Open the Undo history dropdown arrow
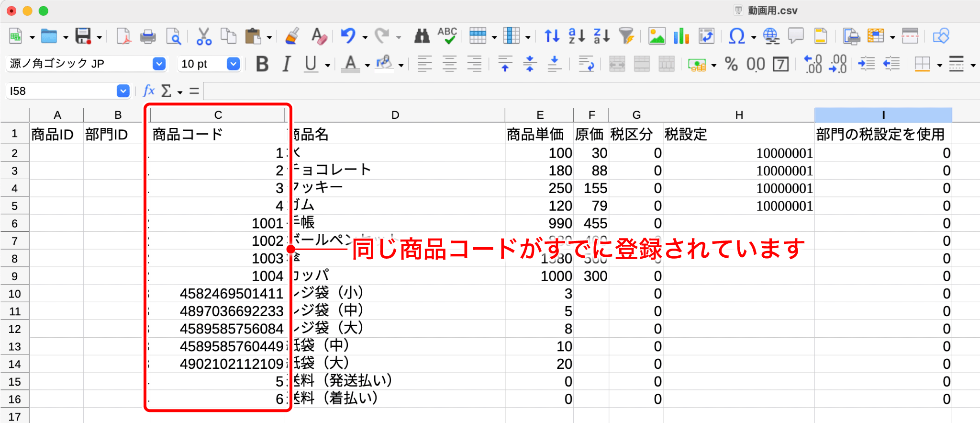Screen dimensions: 980x423 pyautogui.click(x=365, y=37)
